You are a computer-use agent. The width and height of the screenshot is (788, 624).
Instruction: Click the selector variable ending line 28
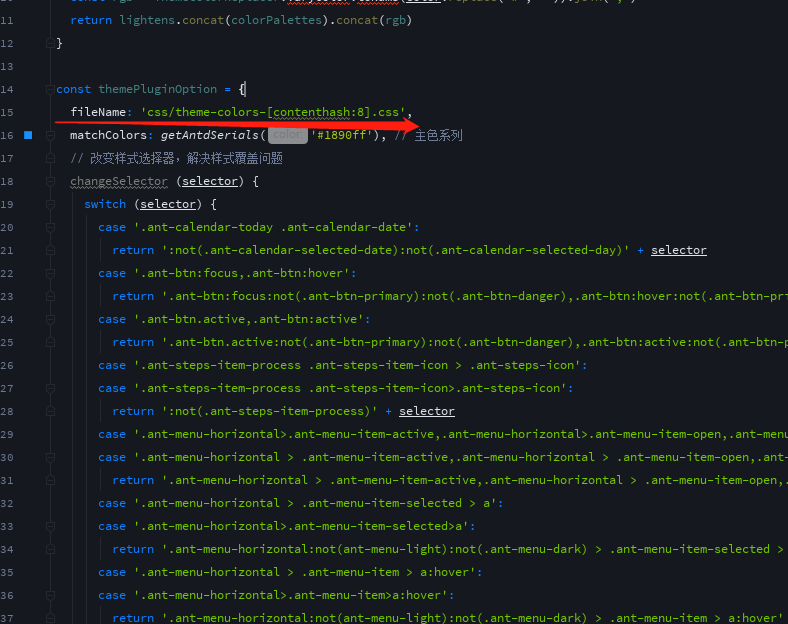pos(427,411)
